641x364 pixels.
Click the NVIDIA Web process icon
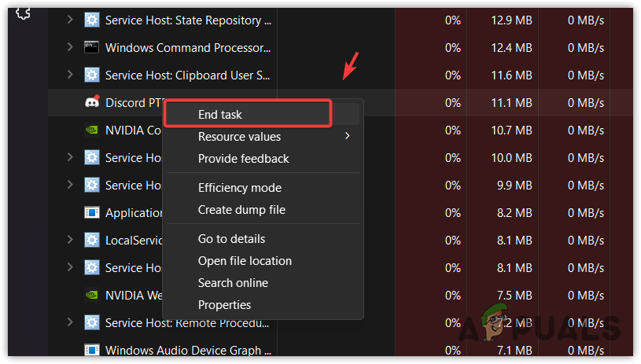92,296
